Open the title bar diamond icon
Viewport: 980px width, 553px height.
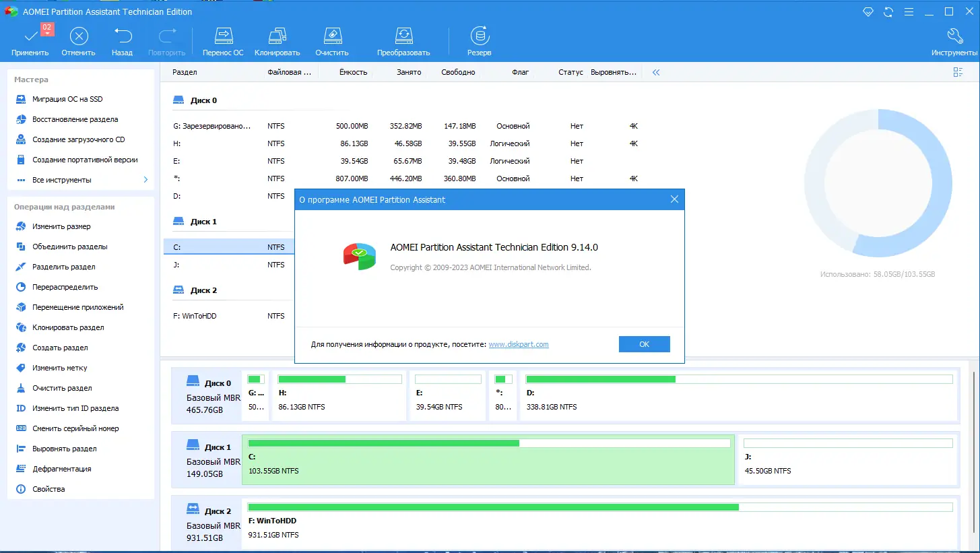coord(869,11)
